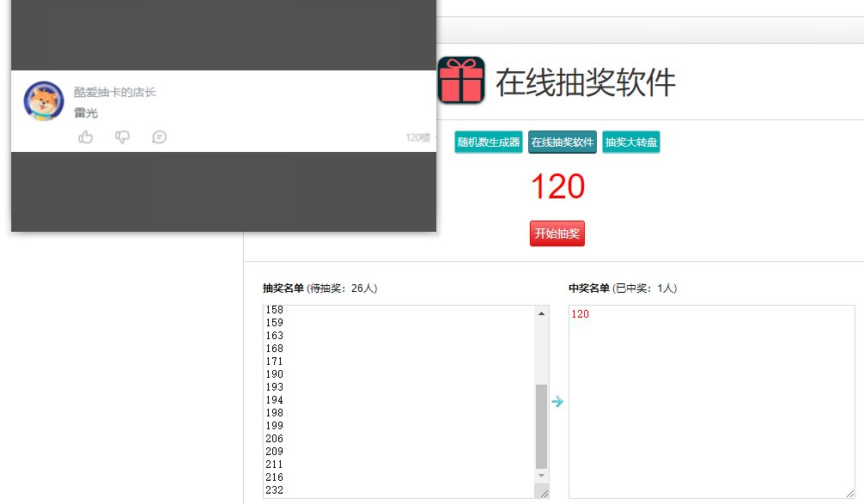Click the scroll-up arrow of 抽奖名单 list

tap(541, 313)
